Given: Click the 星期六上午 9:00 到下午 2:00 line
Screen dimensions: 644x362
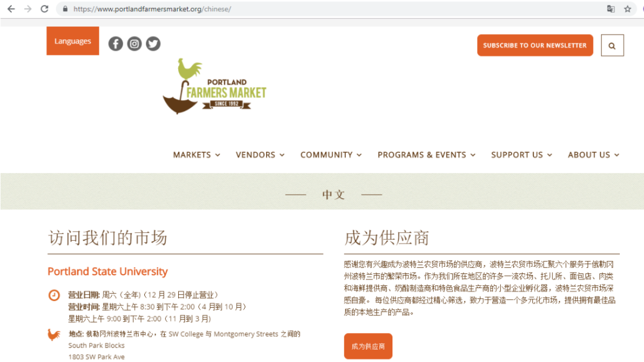Looking at the screenshot, I should (140, 319).
